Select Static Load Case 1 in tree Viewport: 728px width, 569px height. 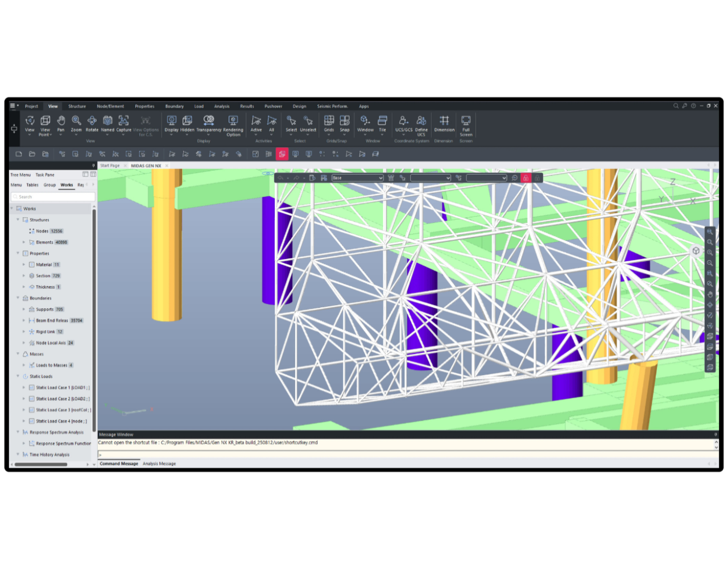62,387
